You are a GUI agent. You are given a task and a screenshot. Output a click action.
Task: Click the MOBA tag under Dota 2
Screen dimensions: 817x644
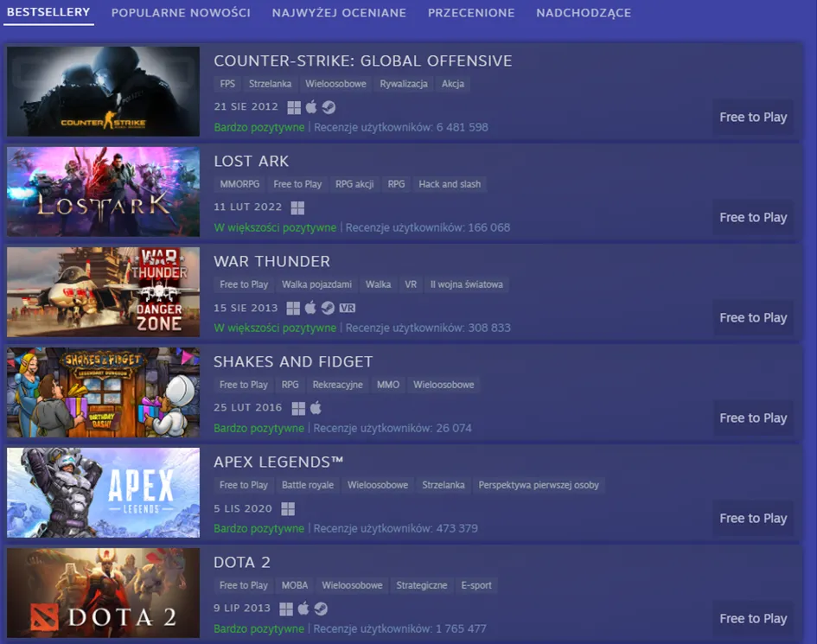tap(295, 585)
